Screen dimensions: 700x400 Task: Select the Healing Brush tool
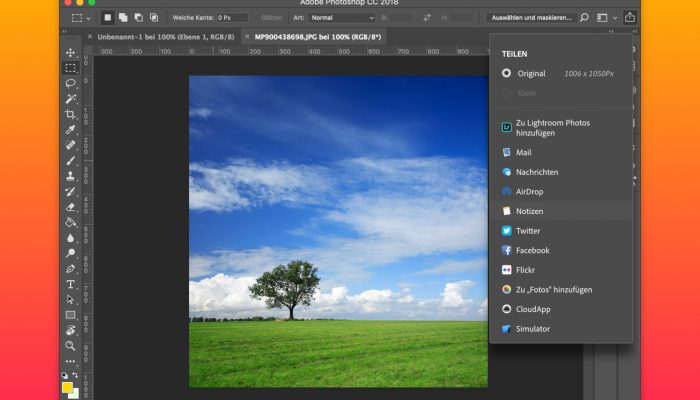(x=71, y=145)
